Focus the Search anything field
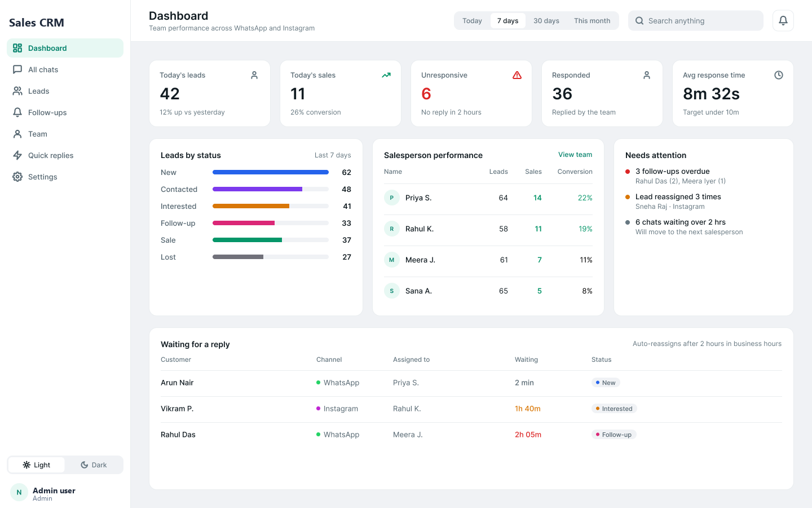The image size is (812, 508). 696,21
